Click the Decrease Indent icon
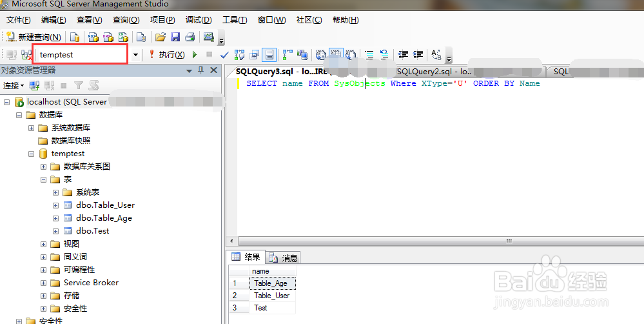This screenshot has width=644, height=324. (x=404, y=55)
